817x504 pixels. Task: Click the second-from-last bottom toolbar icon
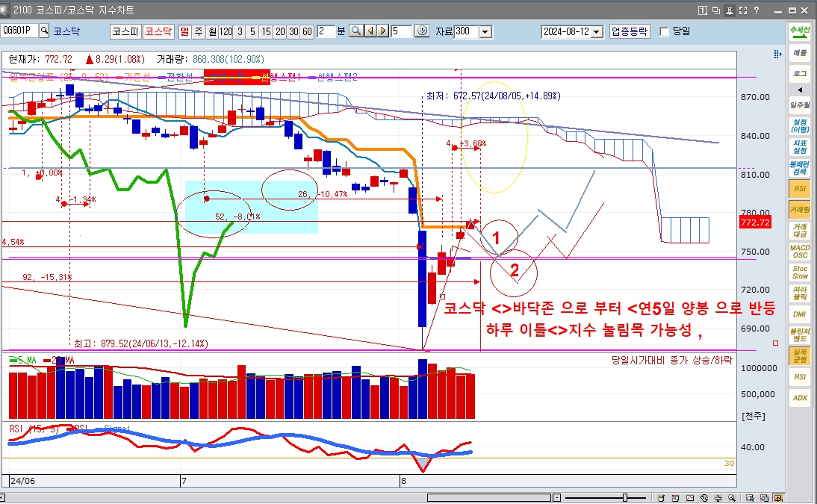click(x=764, y=498)
